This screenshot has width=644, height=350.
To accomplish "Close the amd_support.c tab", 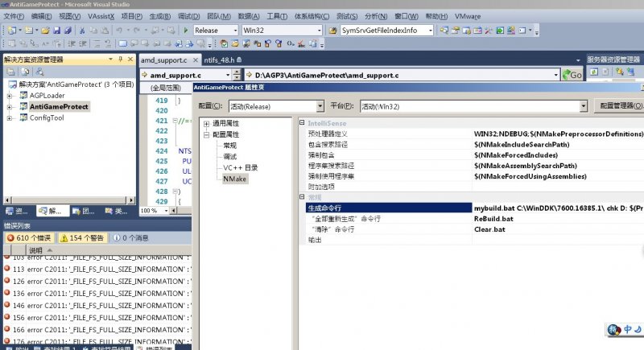I will click(x=196, y=60).
